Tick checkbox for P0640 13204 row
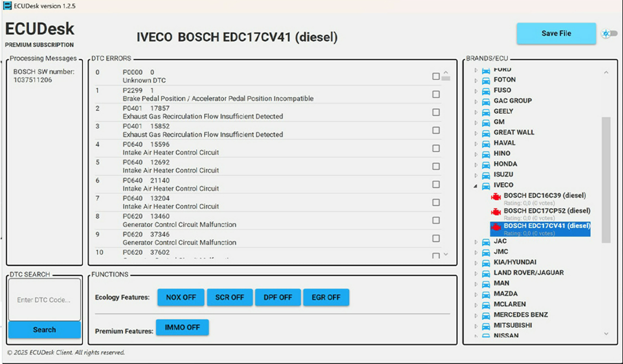Viewport: 623px width, 364px height. (x=436, y=202)
